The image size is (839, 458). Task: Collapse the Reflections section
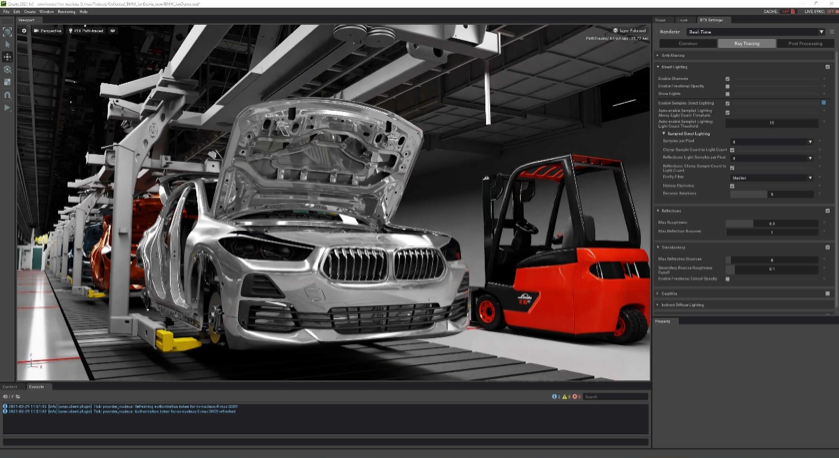click(658, 211)
